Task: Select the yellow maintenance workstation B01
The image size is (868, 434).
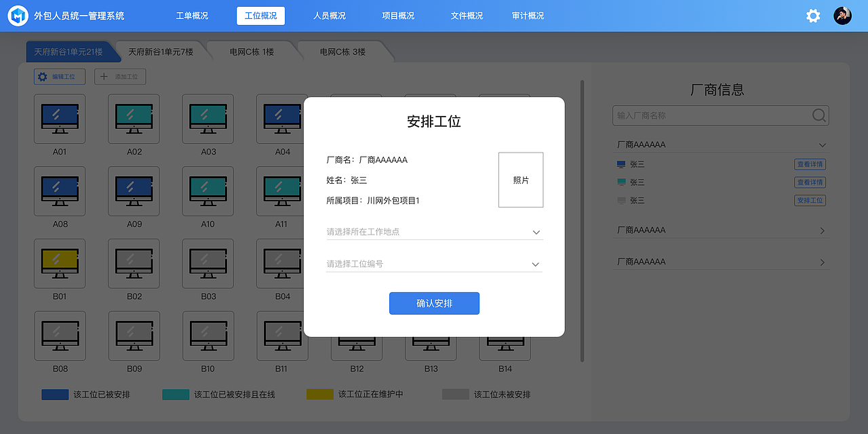Action: click(x=59, y=263)
